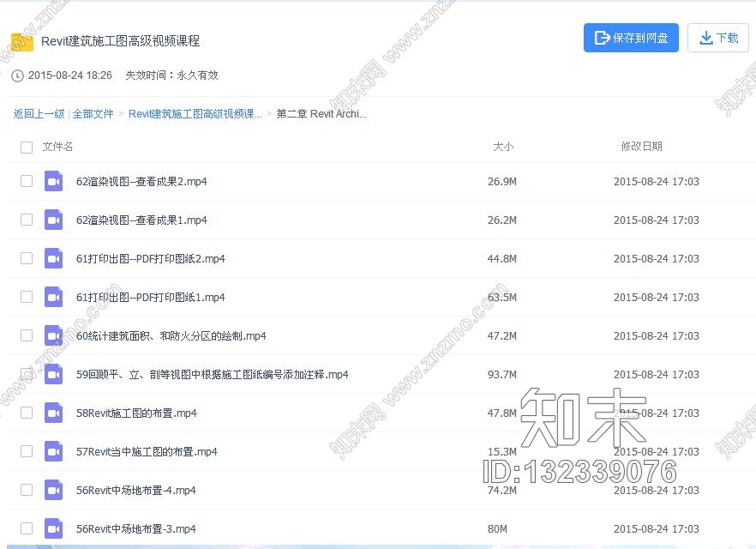Click the video icon for 60统计建筑面积 file
The width and height of the screenshot is (756, 549).
(53, 335)
